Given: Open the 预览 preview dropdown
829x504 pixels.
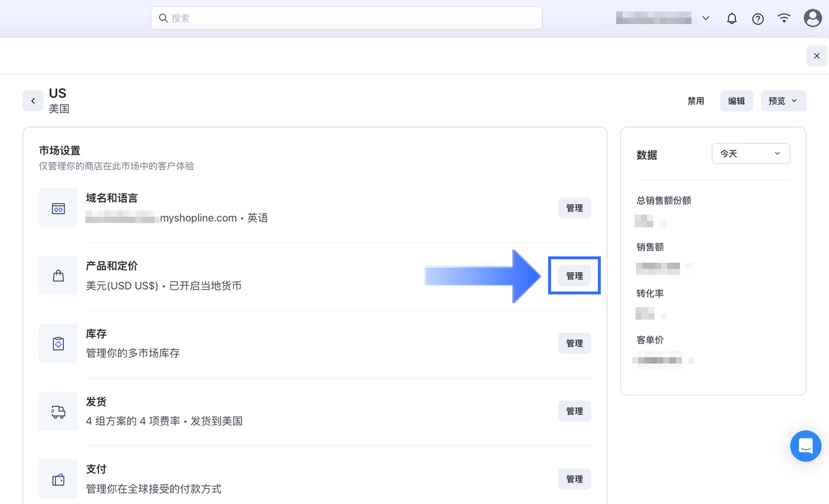Looking at the screenshot, I should [783, 101].
